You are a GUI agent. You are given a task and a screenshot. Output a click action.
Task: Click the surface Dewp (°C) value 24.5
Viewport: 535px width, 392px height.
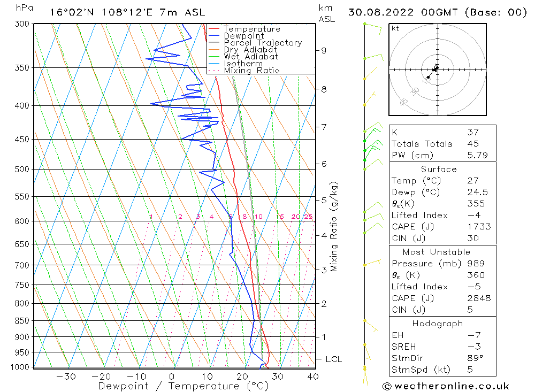point(477,192)
